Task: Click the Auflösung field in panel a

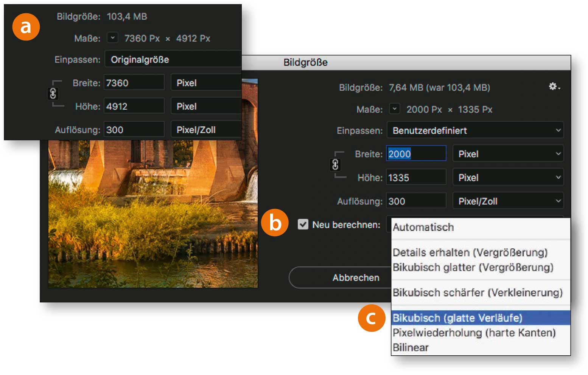Action: (134, 130)
